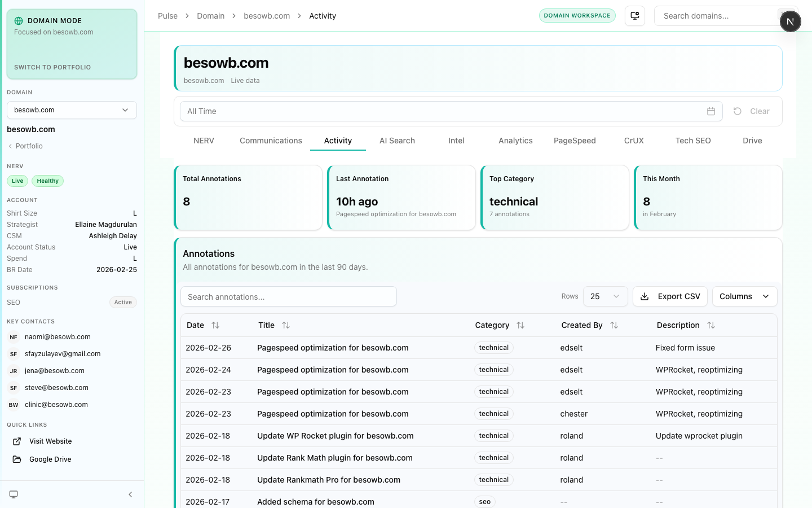This screenshot has height=508, width=812.
Task: Open the Columns visibility dropdown
Action: pyautogui.click(x=744, y=296)
